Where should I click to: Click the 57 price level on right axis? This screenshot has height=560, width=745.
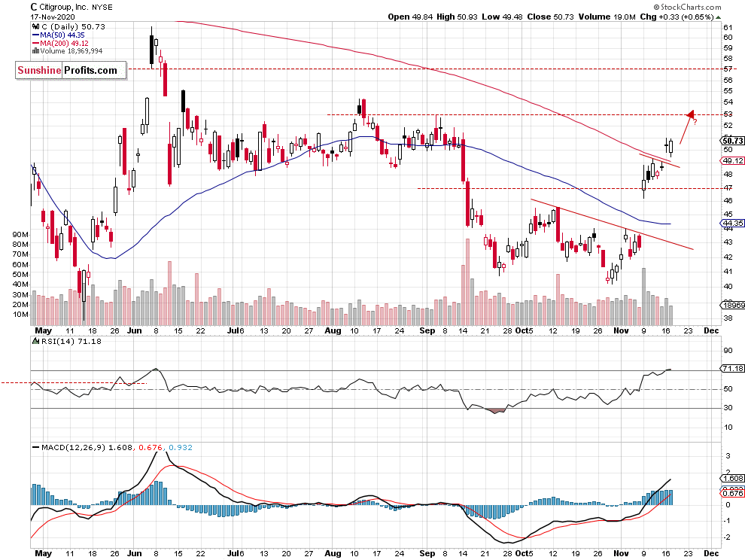coord(728,69)
